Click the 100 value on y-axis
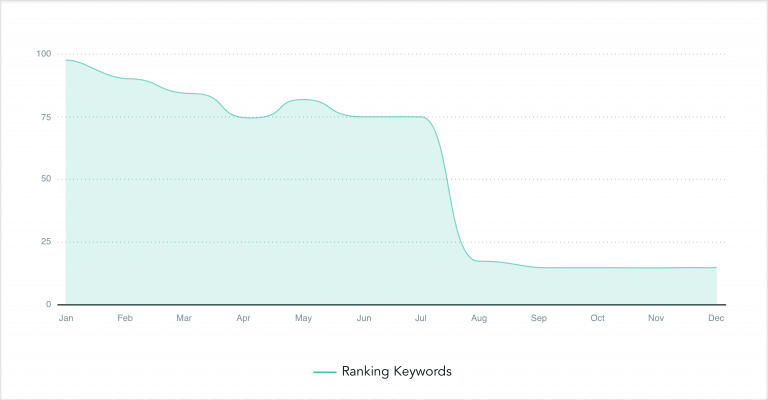The image size is (768, 400). pyautogui.click(x=44, y=54)
